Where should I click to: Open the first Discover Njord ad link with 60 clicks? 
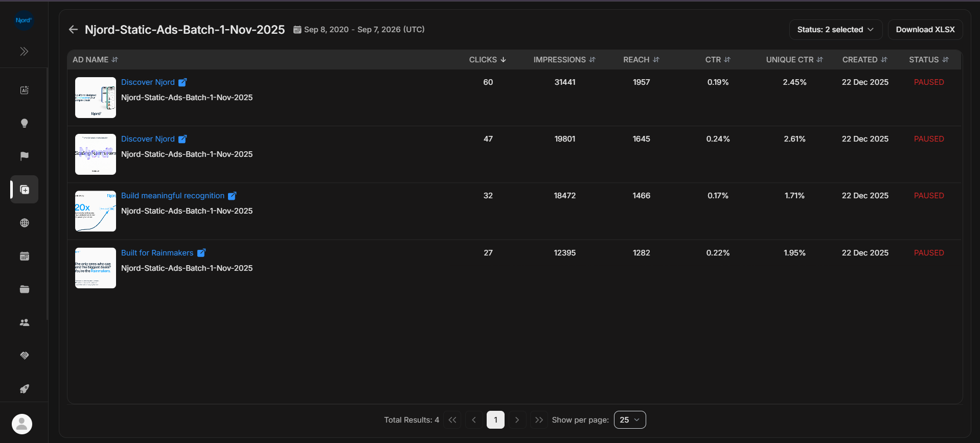148,82
